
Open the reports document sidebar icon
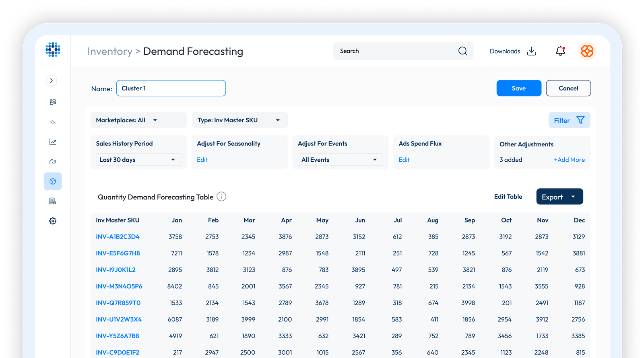(53, 201)
